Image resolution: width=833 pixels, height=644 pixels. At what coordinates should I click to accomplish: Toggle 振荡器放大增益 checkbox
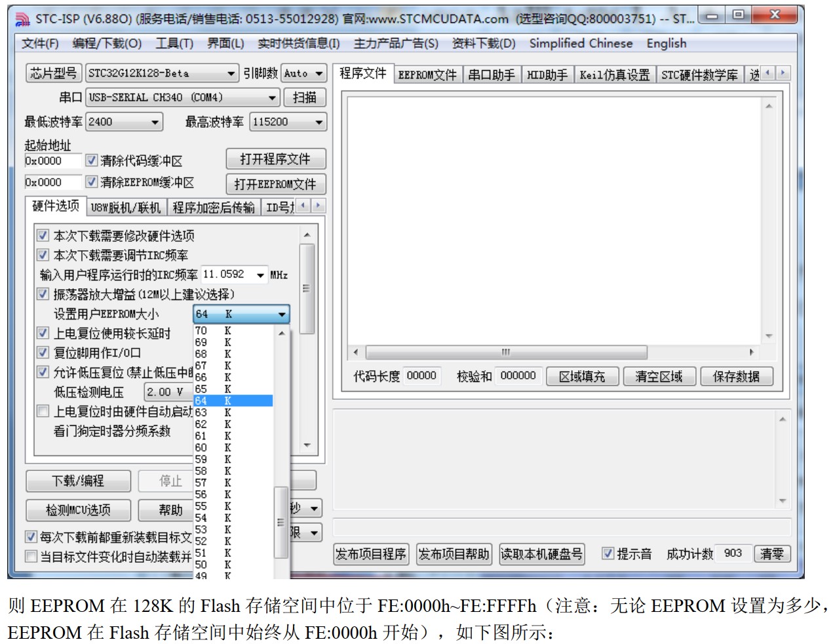coord(43,294)
